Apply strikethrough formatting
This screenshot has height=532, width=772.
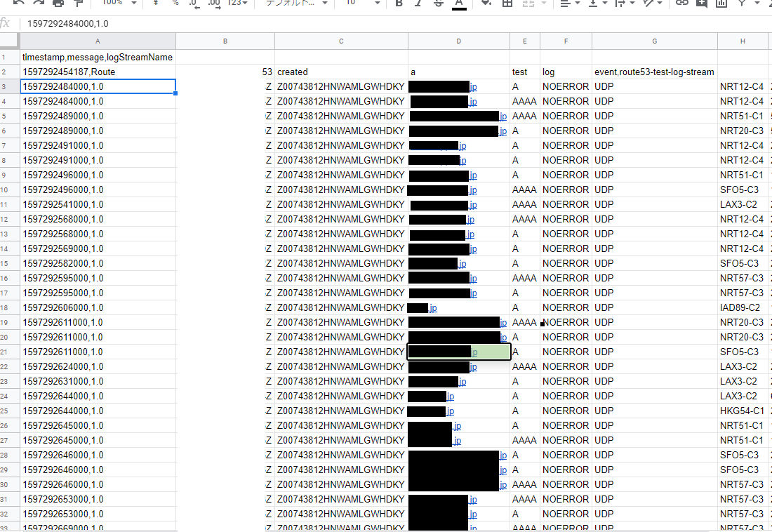click(x=438, y=3)
